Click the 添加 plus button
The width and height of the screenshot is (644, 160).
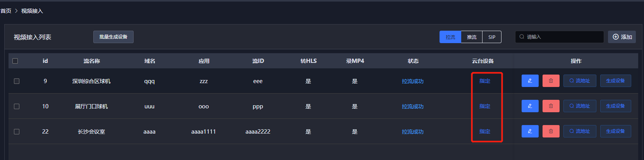[622, 37]
